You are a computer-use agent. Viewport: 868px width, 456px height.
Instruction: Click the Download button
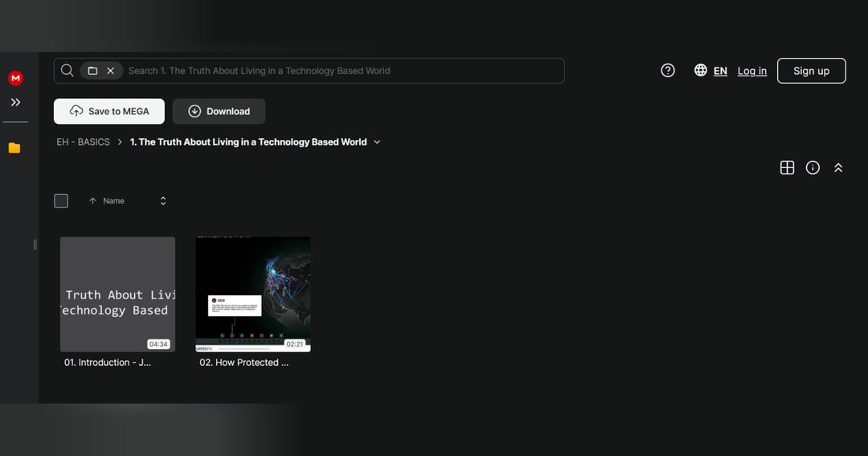pyautogui.click(x=219, y=111)
